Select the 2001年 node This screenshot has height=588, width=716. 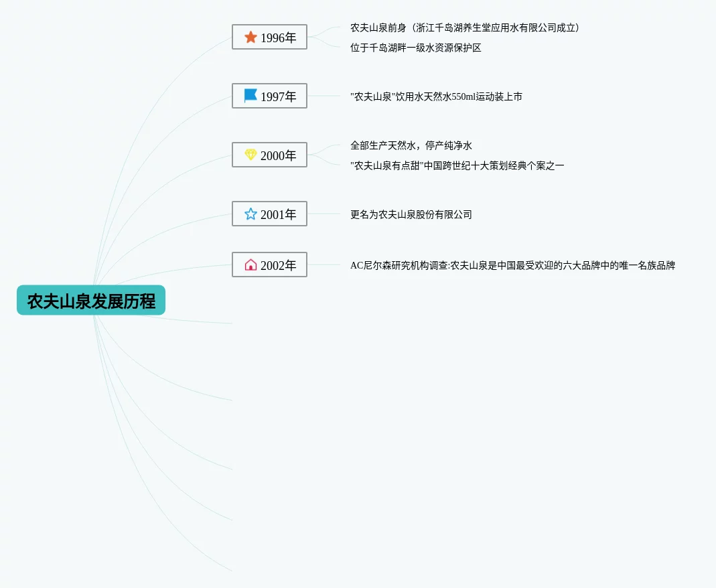pyautogui.click(x=269, y=214)
